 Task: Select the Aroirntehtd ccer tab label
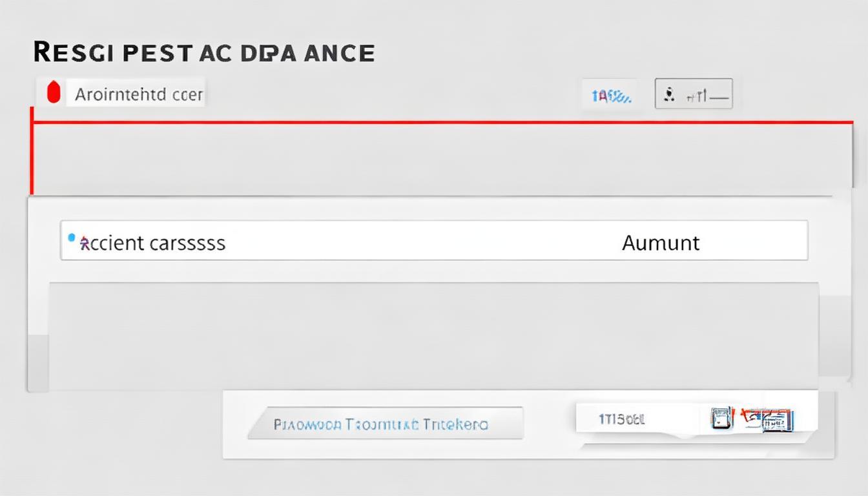139,95
